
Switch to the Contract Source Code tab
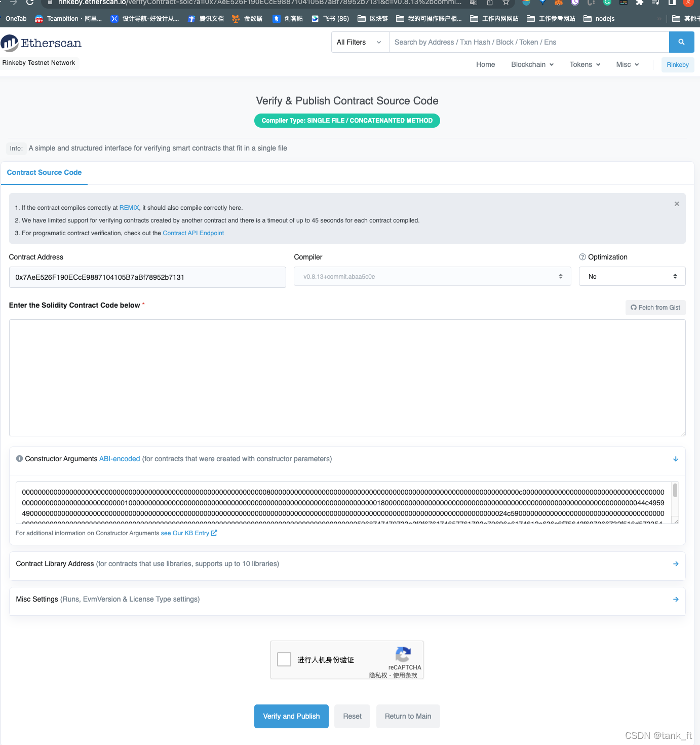(44, 173)
